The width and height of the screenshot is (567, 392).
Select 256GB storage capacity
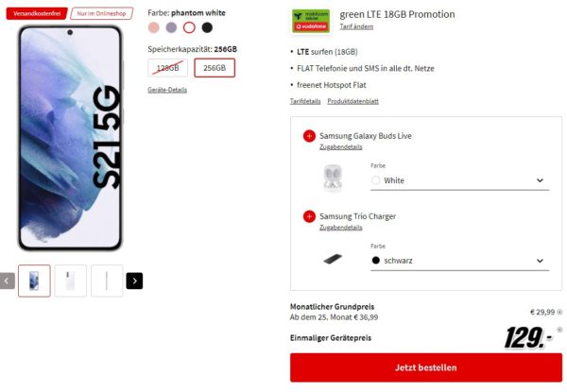click(215, 68)
